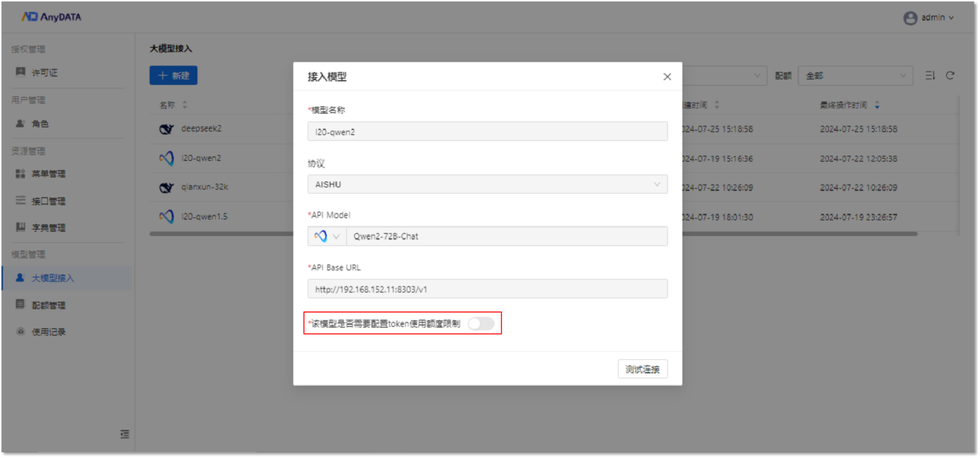Screen dimensions: 980x458
Task: Click the admin user avatar icon
Action: (x=910, y=18)
